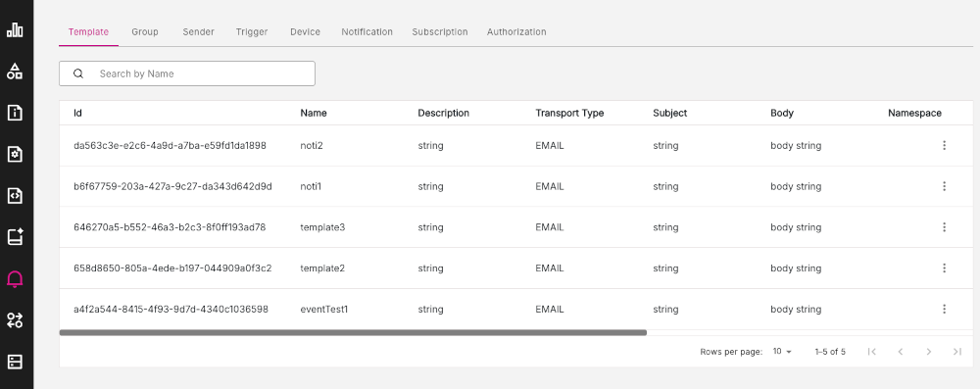The width and height of the screenshot is (980, 389).
Task: Switch to the Sender tab
Action: (x=199, y=32)
